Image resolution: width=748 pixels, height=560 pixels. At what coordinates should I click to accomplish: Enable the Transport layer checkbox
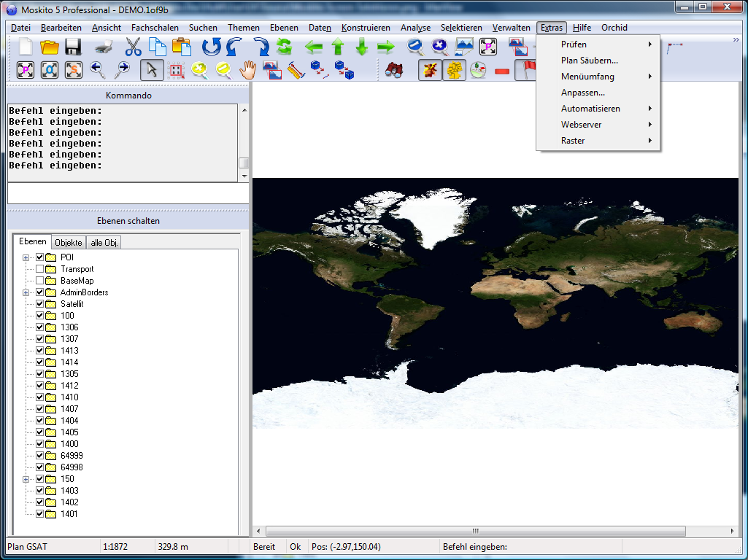coord(40,269)
